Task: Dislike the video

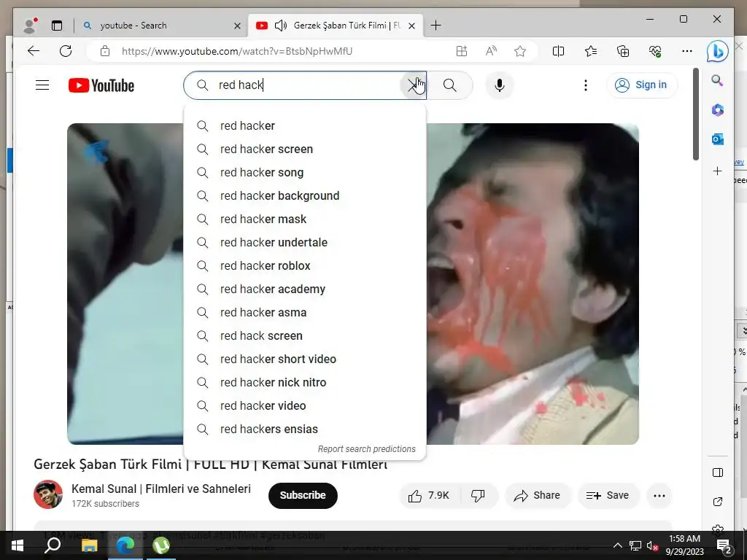Action: click(x=479, y=496)
